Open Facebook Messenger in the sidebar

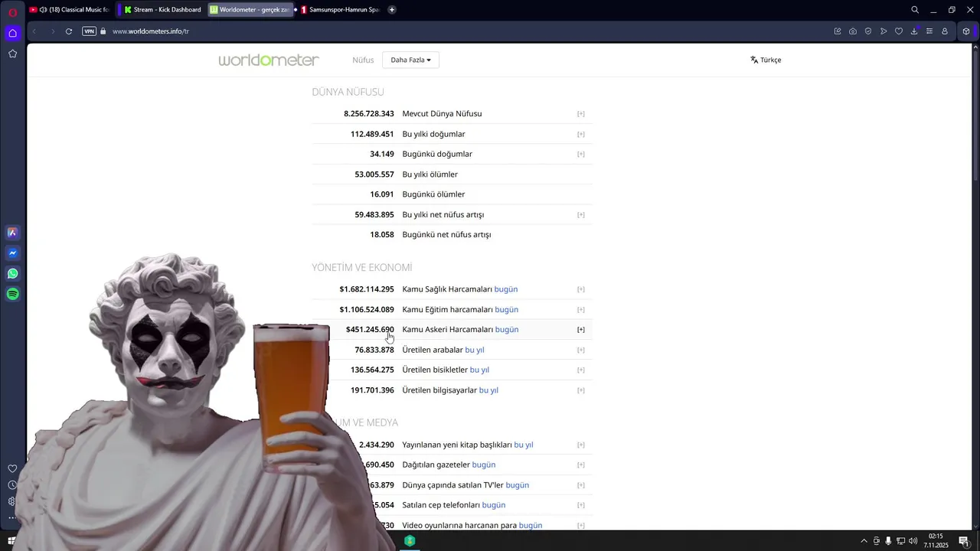pos(12,253)
